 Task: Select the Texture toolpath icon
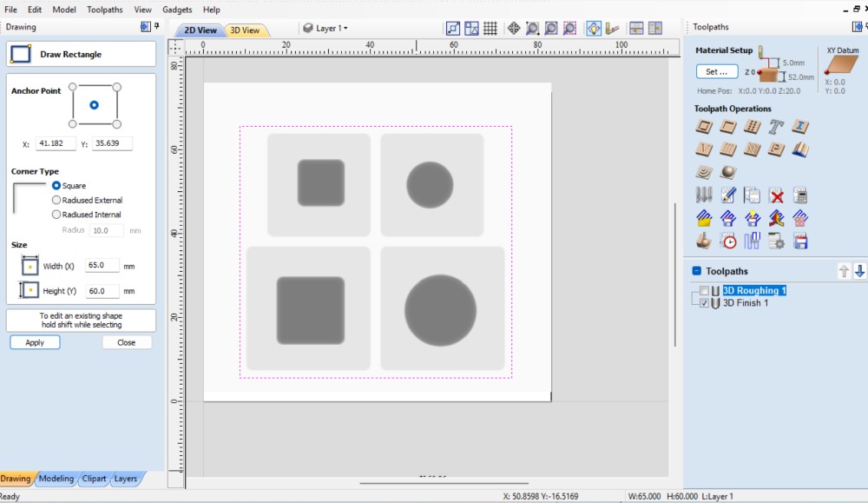752,149
